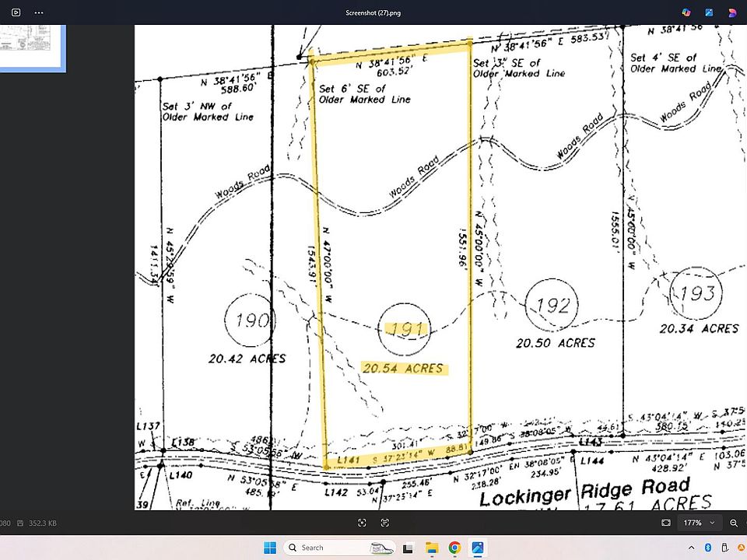Open Task View from the taskbar
Screen dimensions: 747x560
[409, 548]
